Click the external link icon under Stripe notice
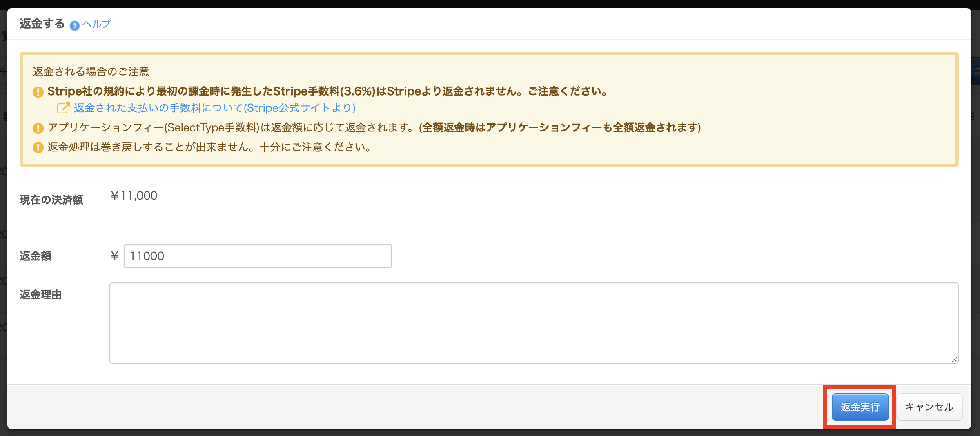This screenshot has height=436, width=980. [63, 108]
